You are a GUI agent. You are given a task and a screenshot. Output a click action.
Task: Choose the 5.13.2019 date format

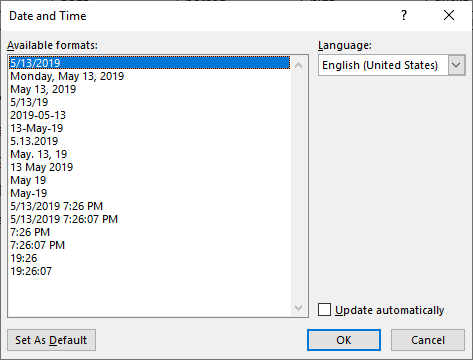tap(34, 141)
